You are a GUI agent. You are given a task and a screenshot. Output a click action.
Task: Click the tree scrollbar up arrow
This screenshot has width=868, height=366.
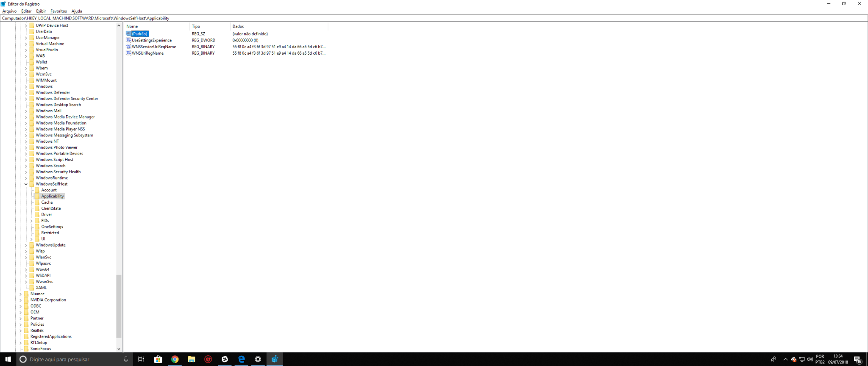(x=119, y=25)
